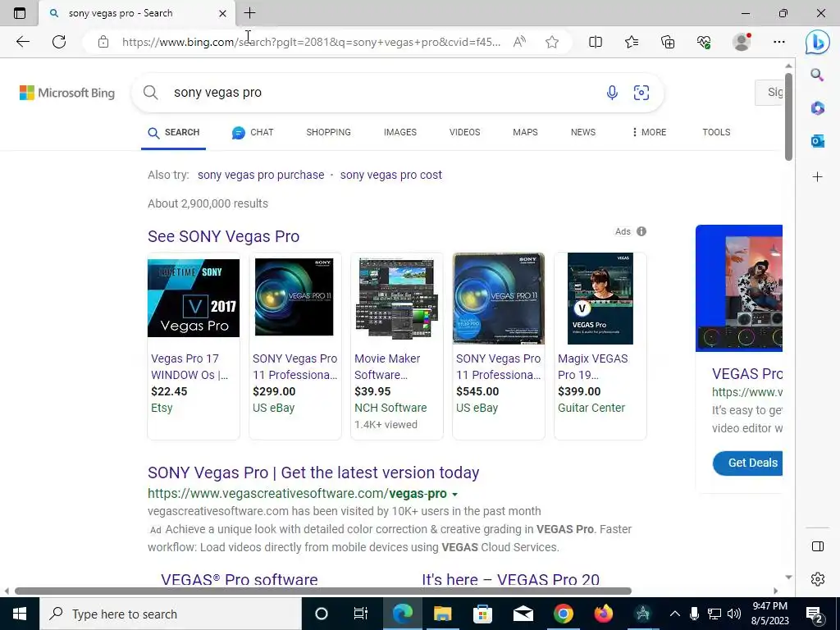
Task: Open It's here – VEGAS Pro 20 sublink
Action: coord(510,580)
